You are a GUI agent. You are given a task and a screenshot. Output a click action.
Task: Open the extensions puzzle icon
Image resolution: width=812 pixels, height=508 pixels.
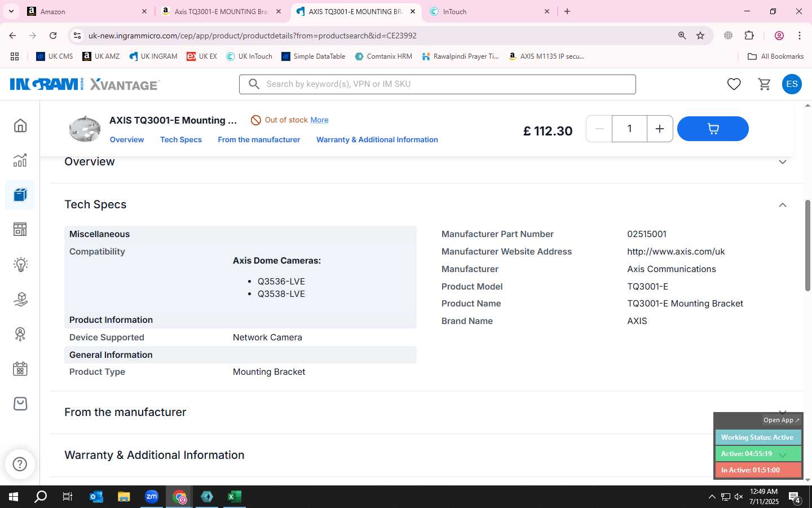749,36
